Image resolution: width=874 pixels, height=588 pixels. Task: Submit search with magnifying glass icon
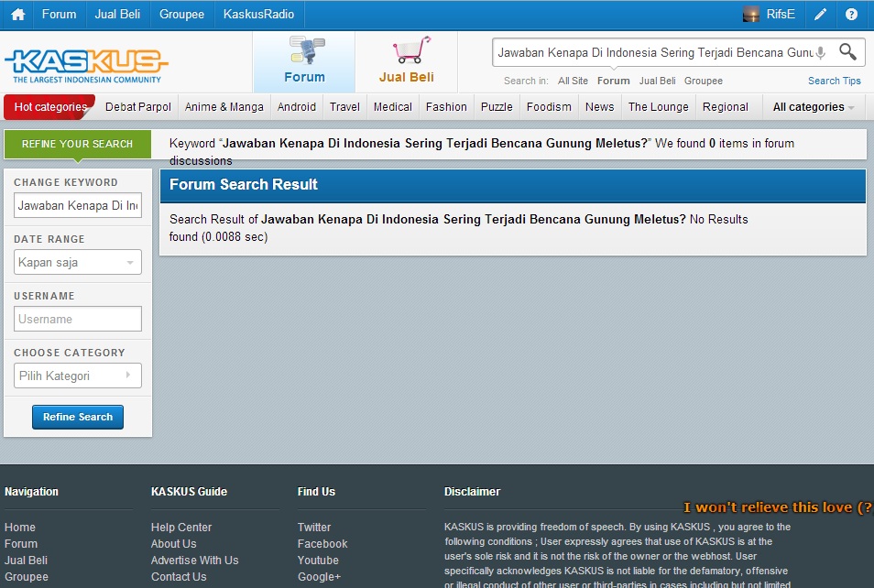(847, 52)
